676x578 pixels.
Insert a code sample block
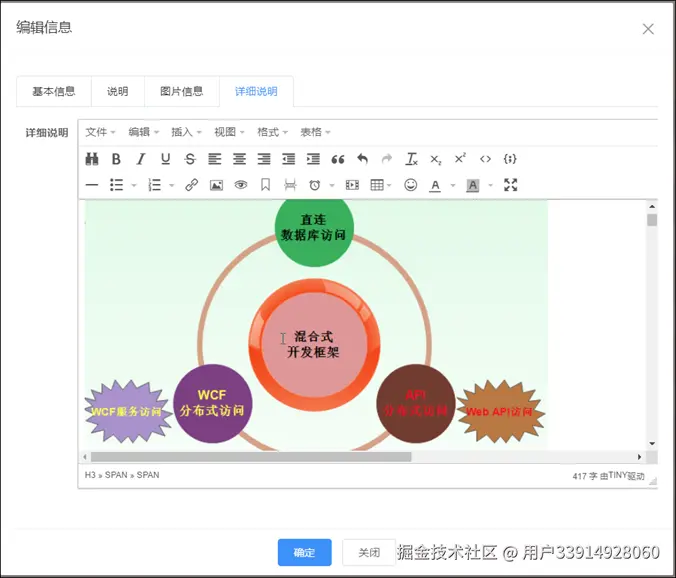point(510,159)
